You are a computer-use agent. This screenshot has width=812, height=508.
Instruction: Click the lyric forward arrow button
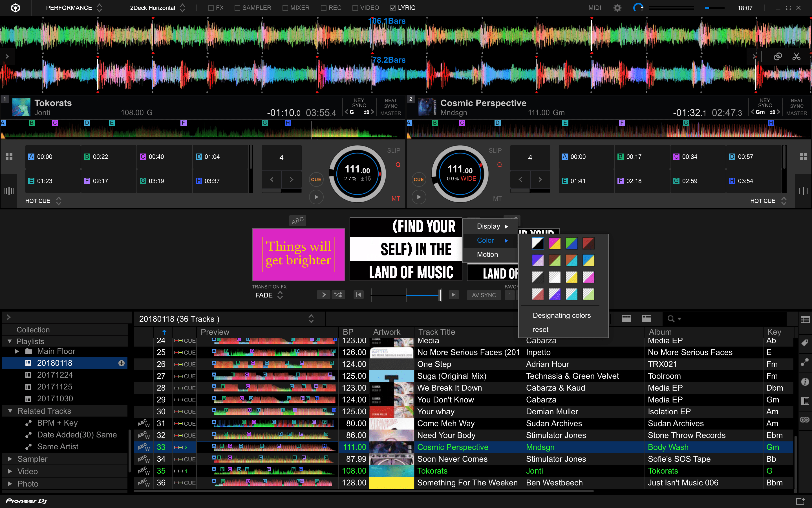323,295
